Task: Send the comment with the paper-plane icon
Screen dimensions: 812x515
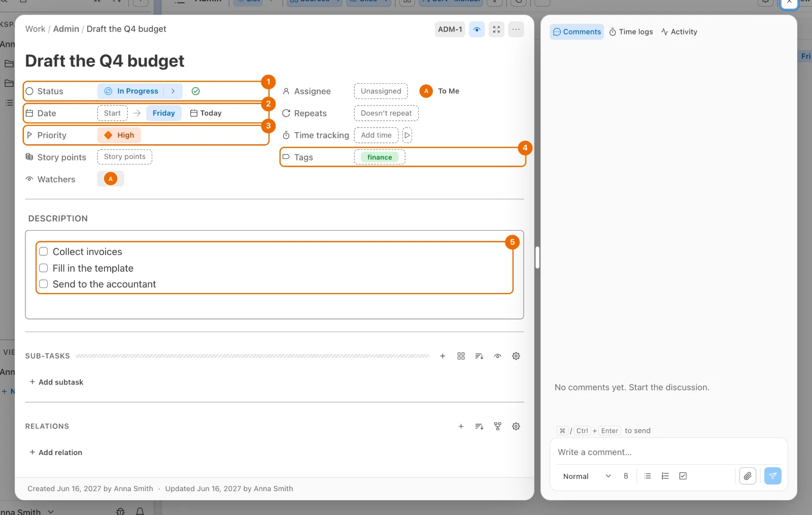Action: (773, 476)
